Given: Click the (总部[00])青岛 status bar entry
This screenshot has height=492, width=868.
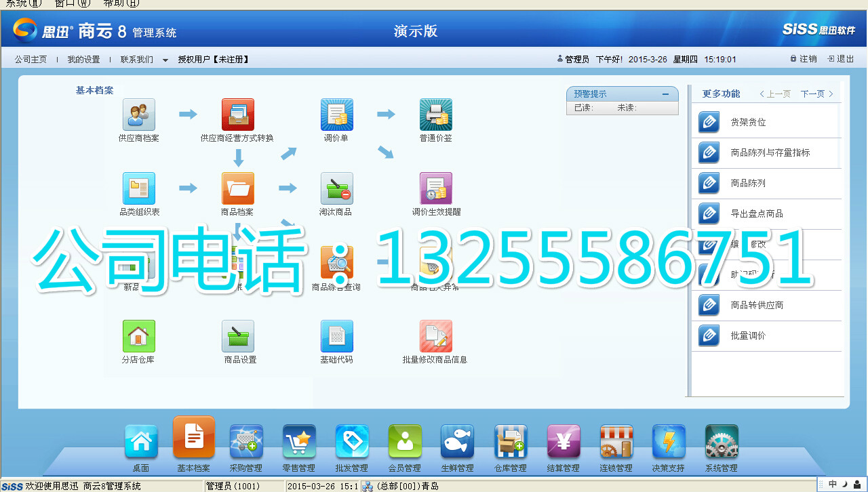Looking at the screenshot, I should 408,486.
